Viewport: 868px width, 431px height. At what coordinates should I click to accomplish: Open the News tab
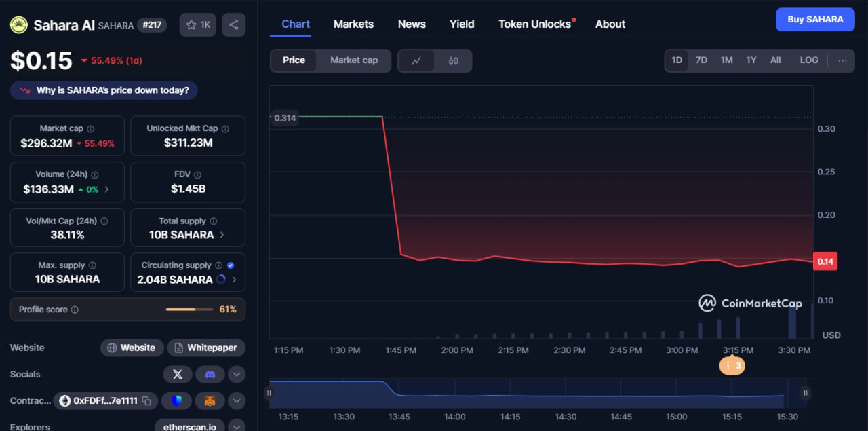tap(412, 24)
